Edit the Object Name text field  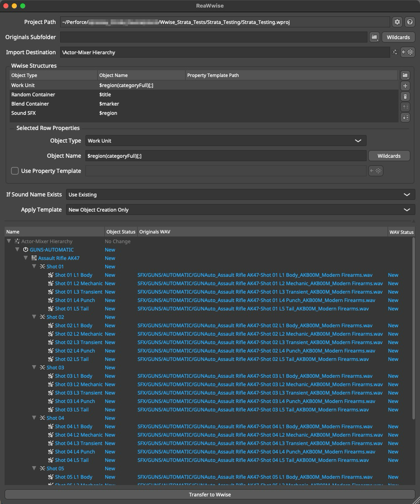tap(226, 156)
